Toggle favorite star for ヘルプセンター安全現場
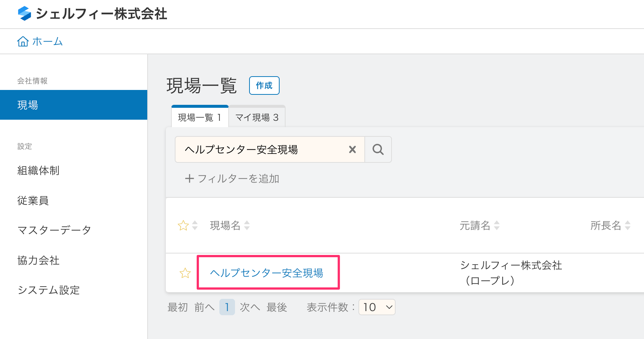Image resolution: width=644 pixels, height=339 pixels. 185,273
